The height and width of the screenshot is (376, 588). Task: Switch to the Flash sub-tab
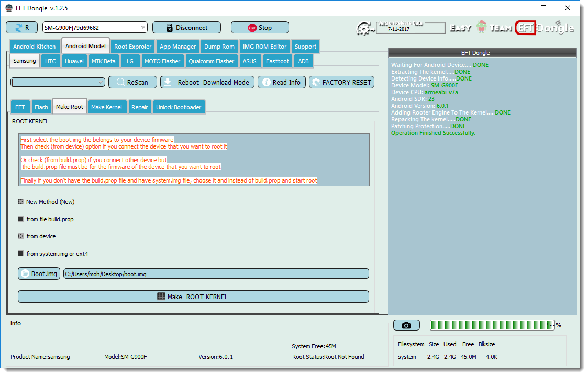tap(41, 107)
